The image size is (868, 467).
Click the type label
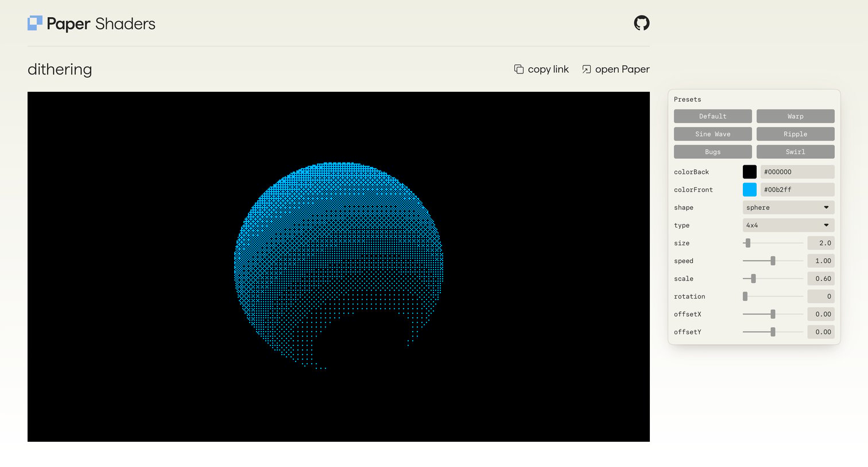(681, 225)
